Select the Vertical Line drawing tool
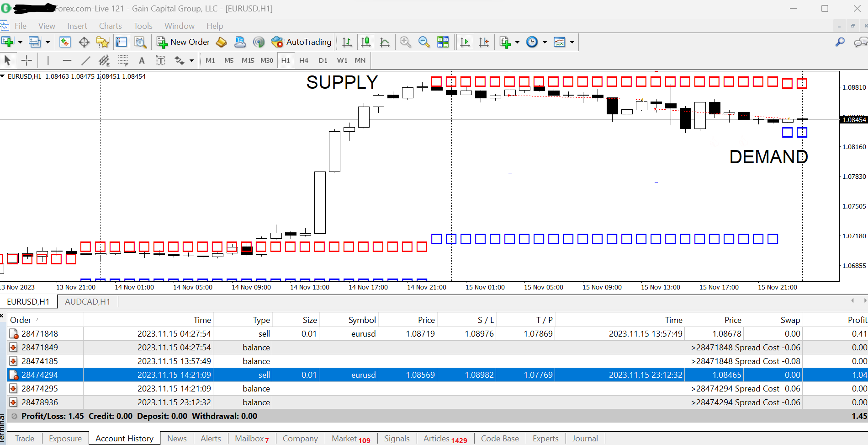The image size is (868, 445). point(48,60)
